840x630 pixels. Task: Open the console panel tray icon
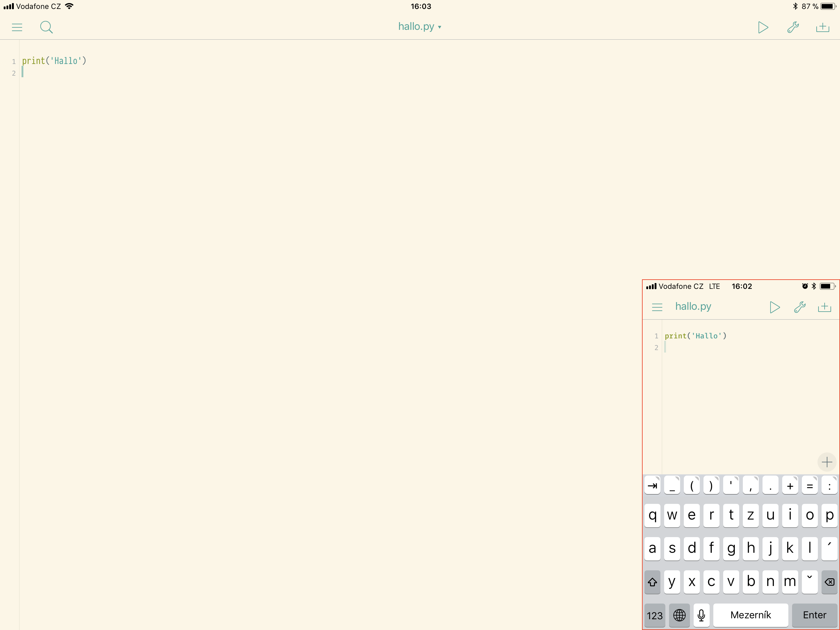coord(822,27)
